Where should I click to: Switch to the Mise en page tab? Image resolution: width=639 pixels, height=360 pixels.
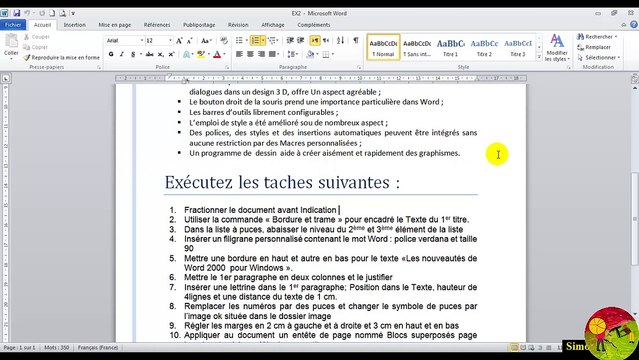[x=115, y=25]
